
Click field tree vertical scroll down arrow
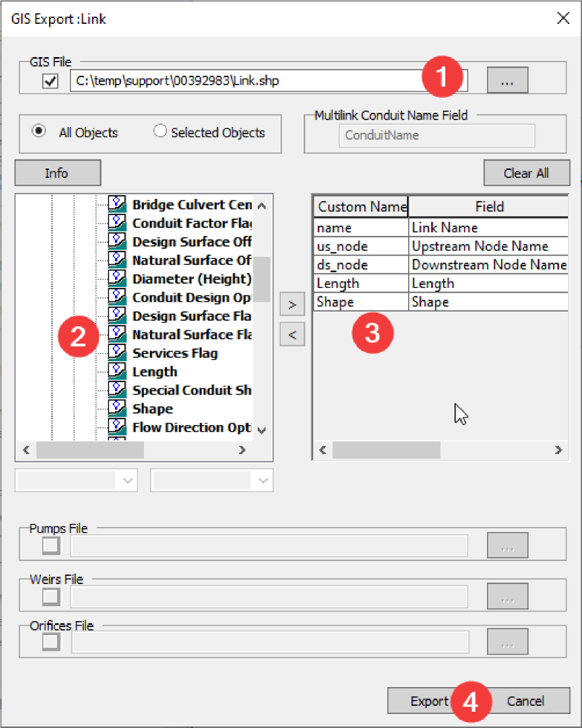(262, 430)
